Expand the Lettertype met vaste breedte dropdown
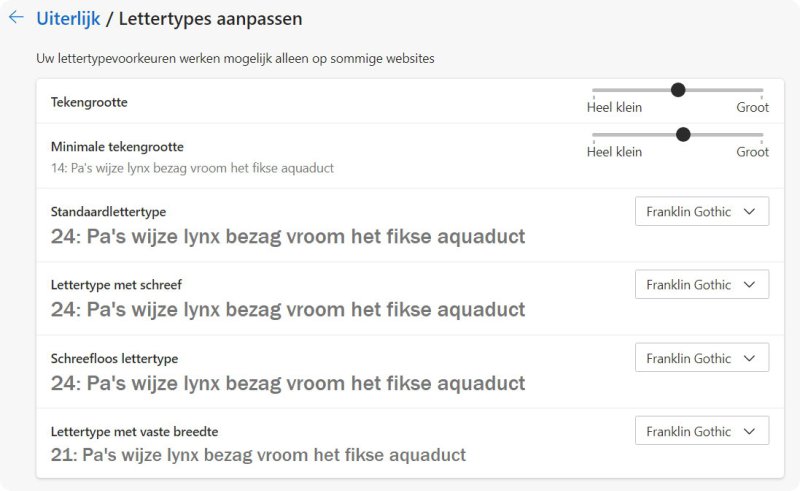The width and height of the screenshot is (800, 491). coord(701,431)
